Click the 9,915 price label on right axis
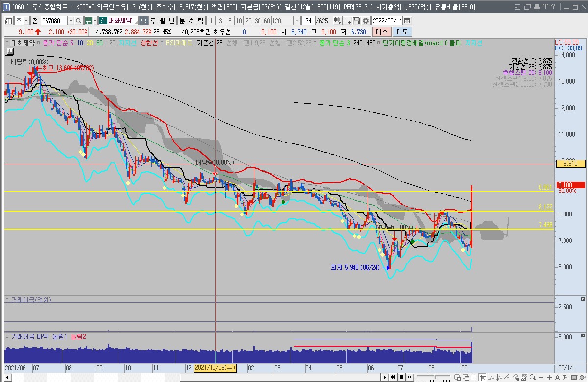 tap(570, 164)
